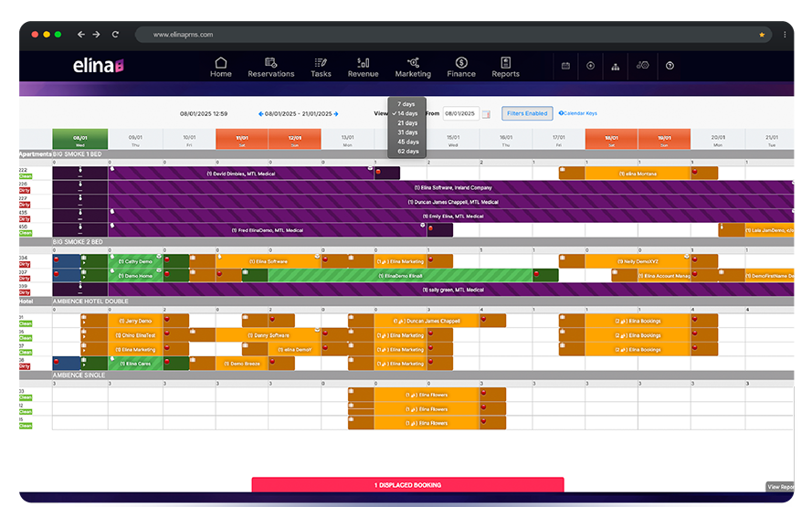The width and height of the screenshot is (812, 507).
Task: Go forward using browser forward arrow
Action: (x=96, y=34)
